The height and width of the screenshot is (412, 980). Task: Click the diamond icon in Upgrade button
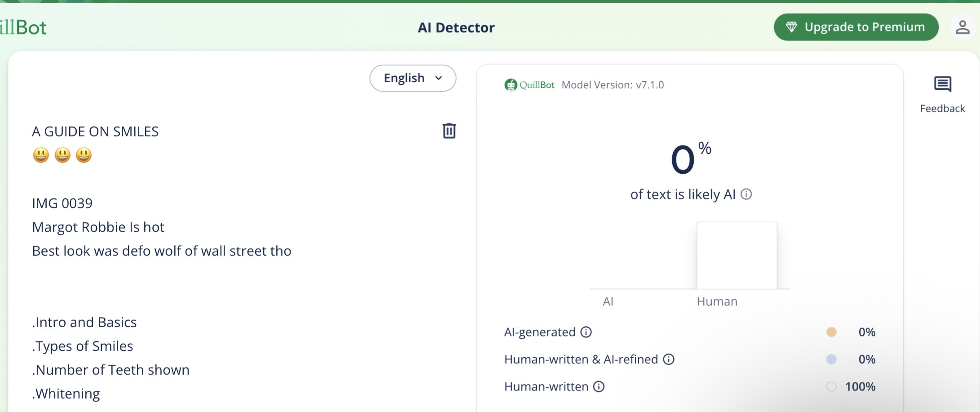791,27
